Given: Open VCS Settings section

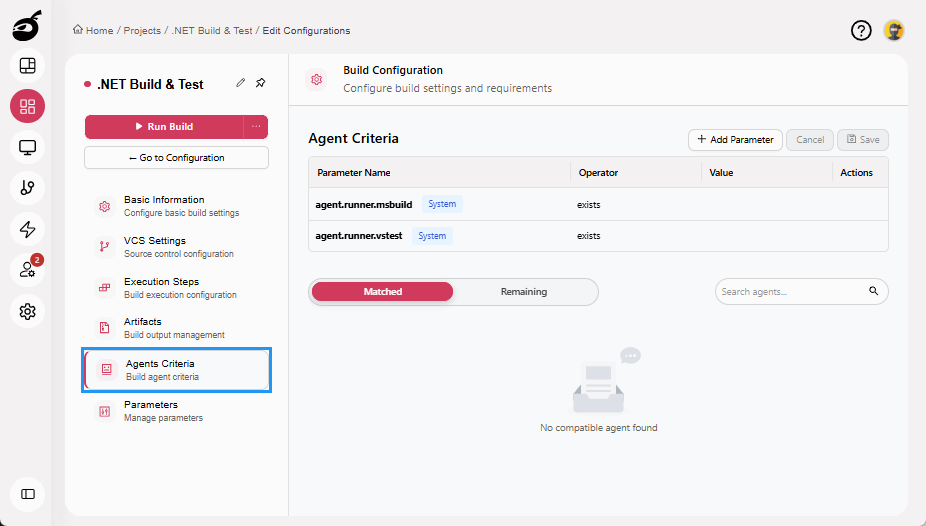Looking at the screenshot, I should (x=177, y=247).
